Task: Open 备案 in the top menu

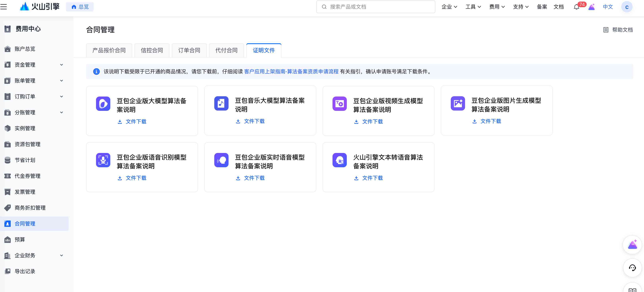Action: click(x=542, y=7)
